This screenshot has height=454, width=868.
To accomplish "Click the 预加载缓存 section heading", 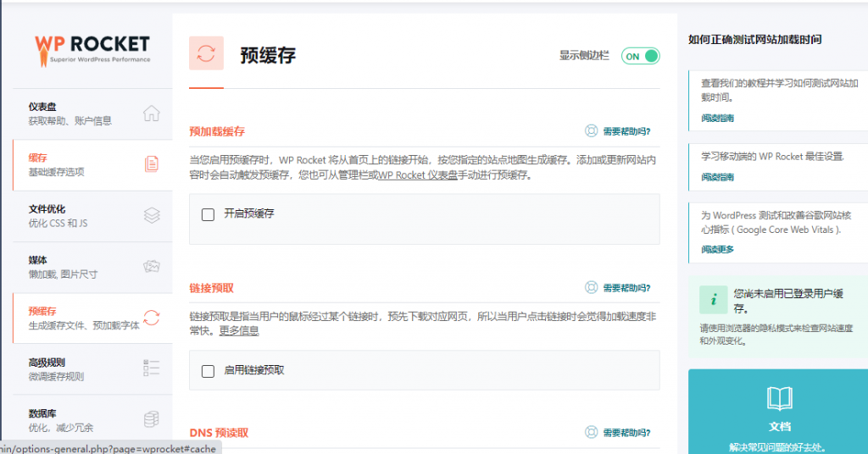I will click(x=217, y=131).
